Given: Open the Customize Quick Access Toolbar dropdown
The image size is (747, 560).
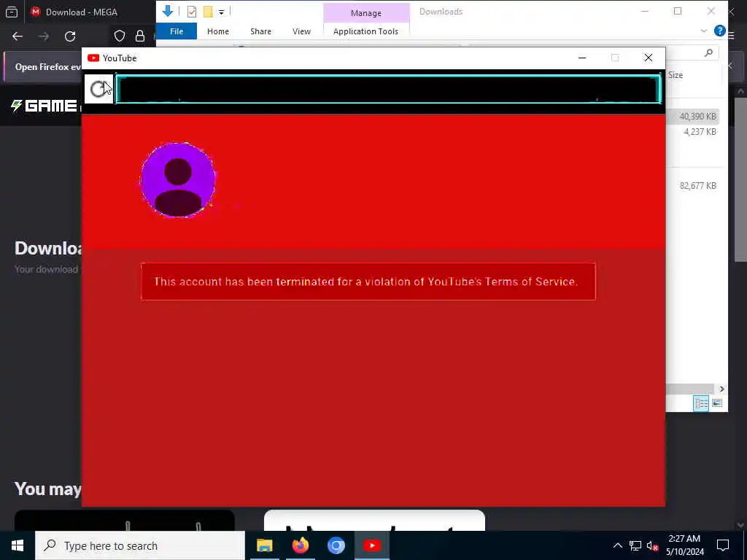Looking at the screenshot, I should (x=222, y=12).
